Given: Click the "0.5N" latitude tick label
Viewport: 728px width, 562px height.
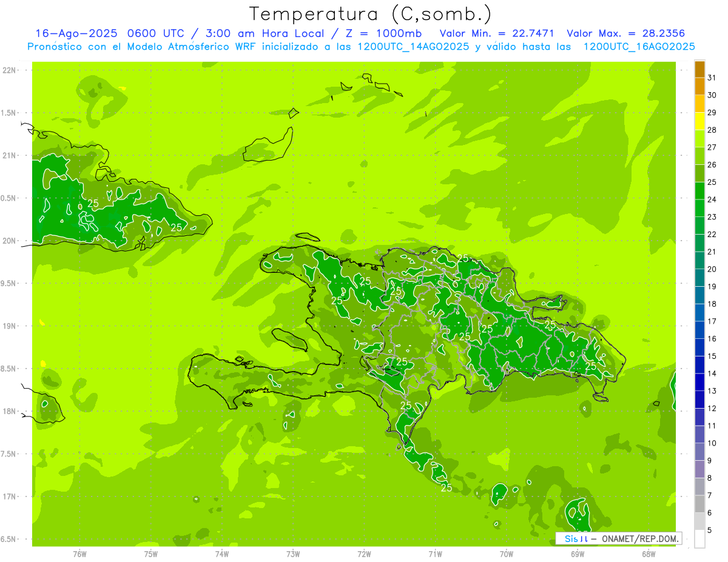Looking at the screenshot, I should [x=8, y=198].
